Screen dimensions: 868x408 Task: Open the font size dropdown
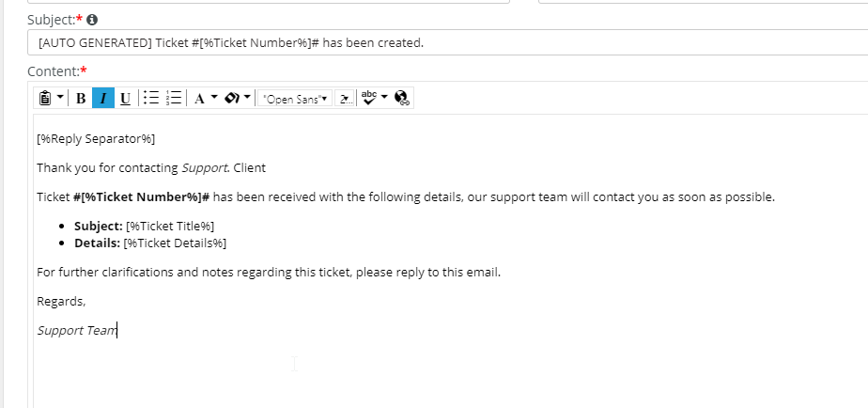coord(345,99)
